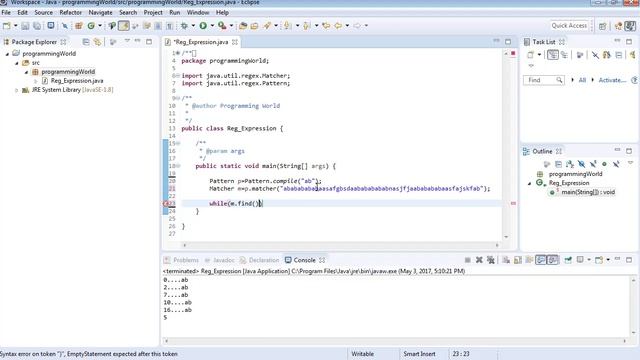
Task: Collapse the programmingWorld project tree node
Action: [7, 54]
